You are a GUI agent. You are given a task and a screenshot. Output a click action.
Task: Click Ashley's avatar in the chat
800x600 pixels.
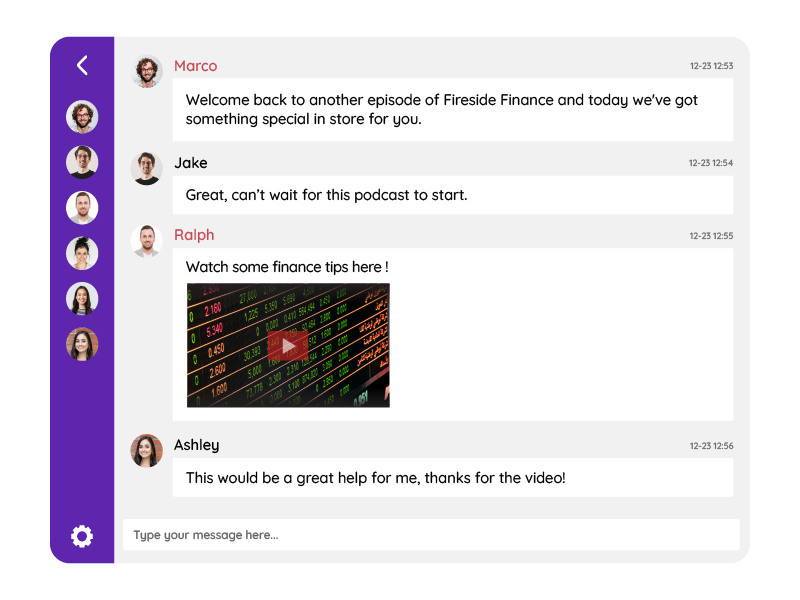click(147, 450)
